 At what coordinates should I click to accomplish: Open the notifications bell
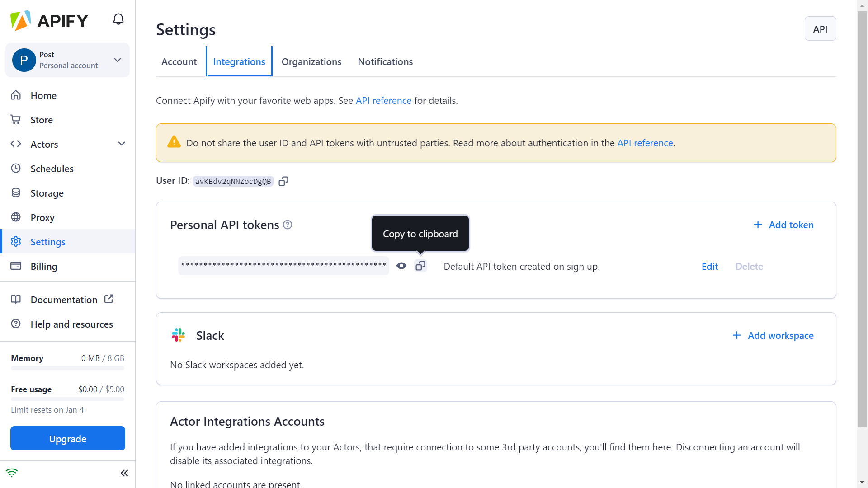(118, 19)
